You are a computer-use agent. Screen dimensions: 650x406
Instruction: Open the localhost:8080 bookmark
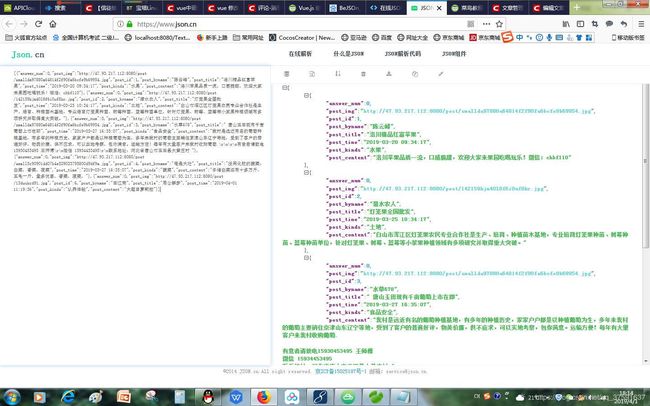tap(158, 38)
